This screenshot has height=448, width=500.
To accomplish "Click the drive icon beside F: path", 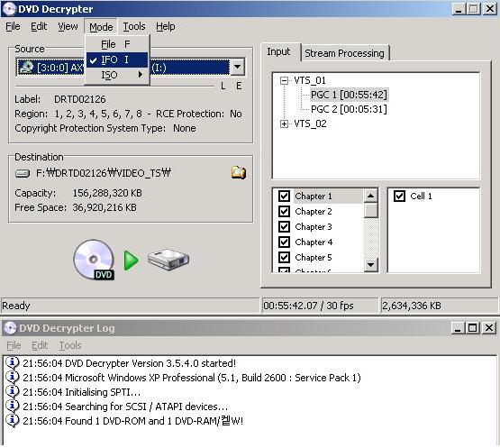I will [x=23, y=173].
